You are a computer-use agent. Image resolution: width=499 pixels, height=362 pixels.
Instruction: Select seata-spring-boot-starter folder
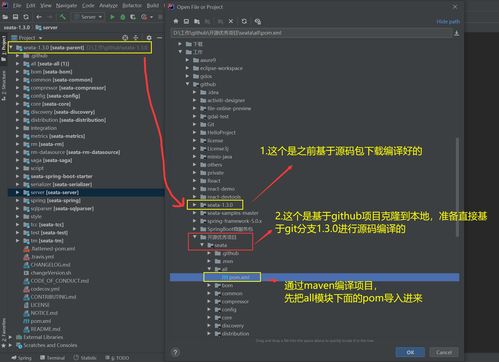click(x=61, y=176)
